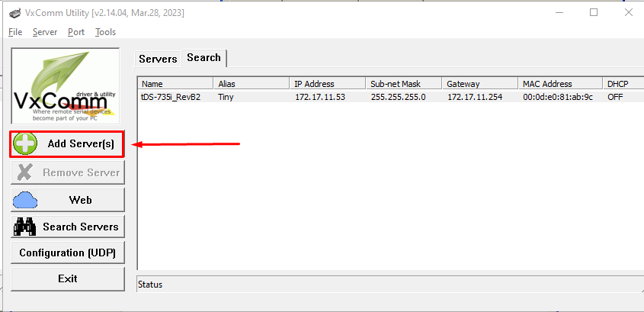Open the Tools menu
Screen dimensions: 644x312
tap(105, 32)
